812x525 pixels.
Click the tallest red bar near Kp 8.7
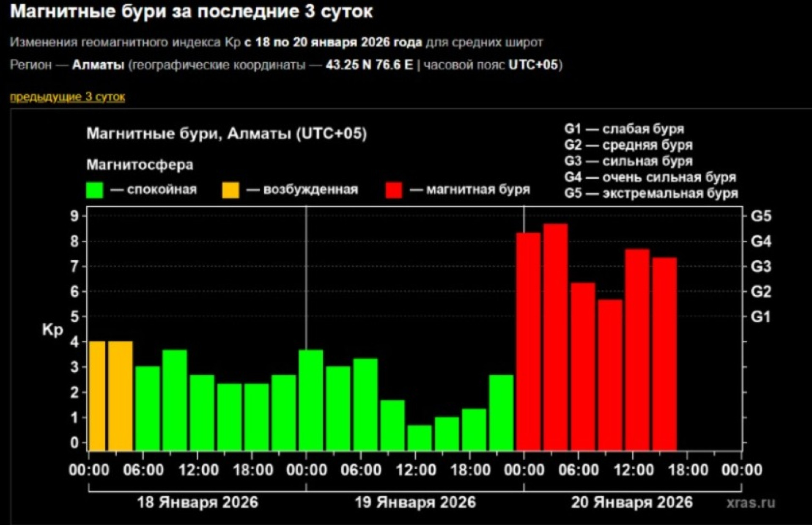tap(555, 338)
